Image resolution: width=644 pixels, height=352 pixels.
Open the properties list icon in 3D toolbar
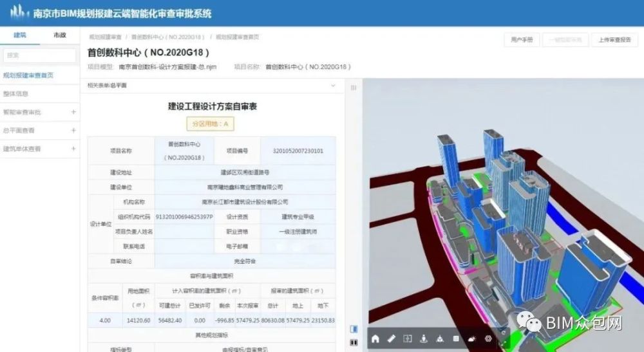coord(456,338)
